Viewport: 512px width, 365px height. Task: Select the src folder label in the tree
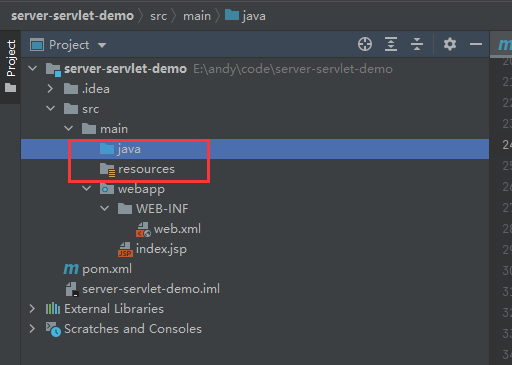click(91, 109)
